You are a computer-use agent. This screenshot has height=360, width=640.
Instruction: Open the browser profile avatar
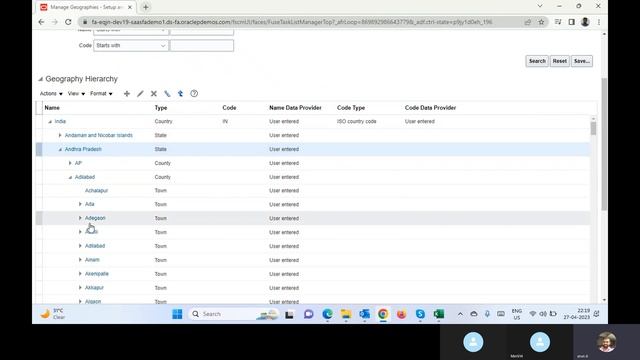(x=585, y=22)
